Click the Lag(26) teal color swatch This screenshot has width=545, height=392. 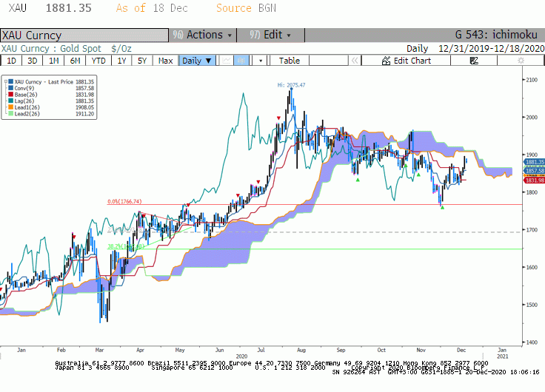pos(11,101)
